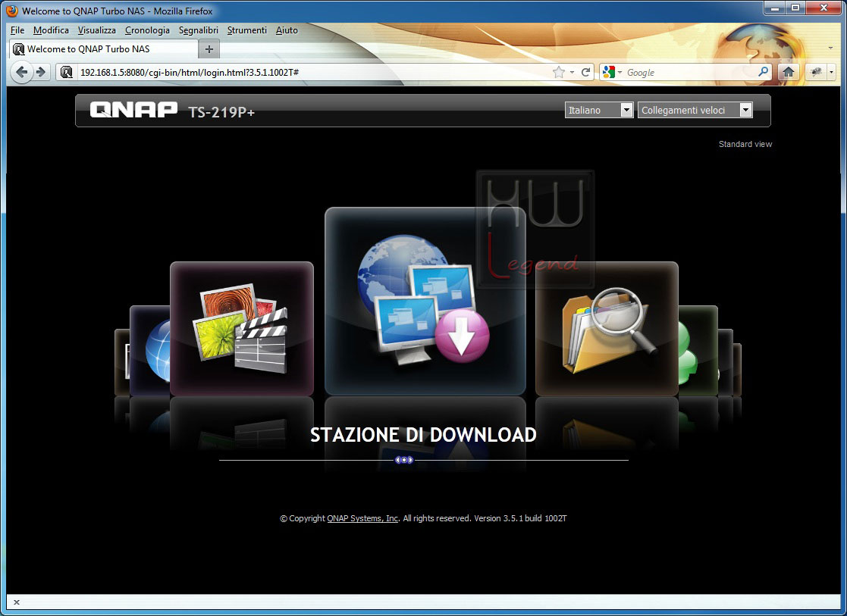The image size is (847, 616).
Task: Open the Collegamenti veloci dropdown
Action: (x=695, y=110)
